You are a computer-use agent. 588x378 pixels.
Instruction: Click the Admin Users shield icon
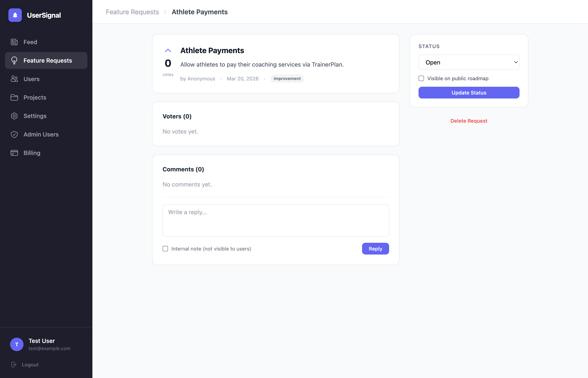coord(14,134)
